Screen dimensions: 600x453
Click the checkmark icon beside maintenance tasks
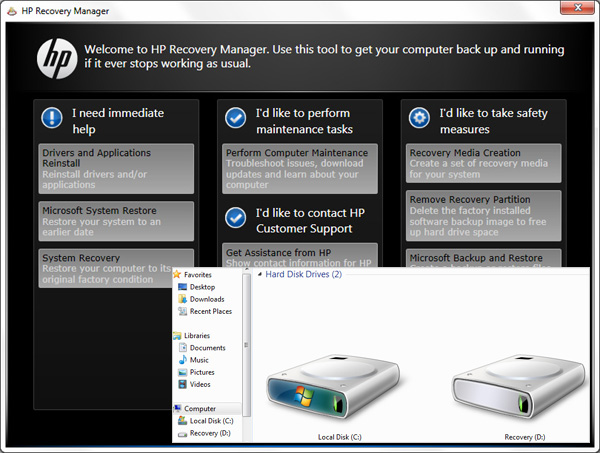pyautogui.click(x=236, y=117)
